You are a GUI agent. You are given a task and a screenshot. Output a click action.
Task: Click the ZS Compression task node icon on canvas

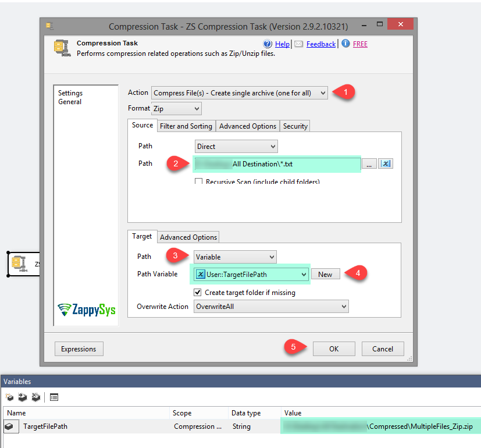[19, 264]
